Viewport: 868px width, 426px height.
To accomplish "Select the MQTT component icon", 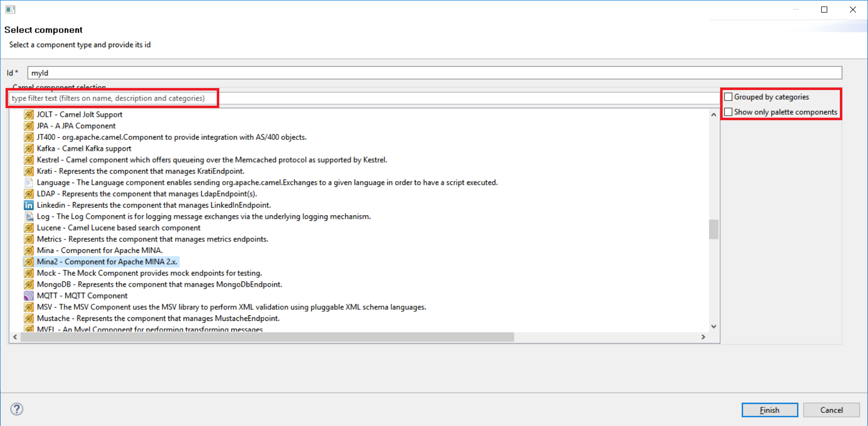I will 29,296.
